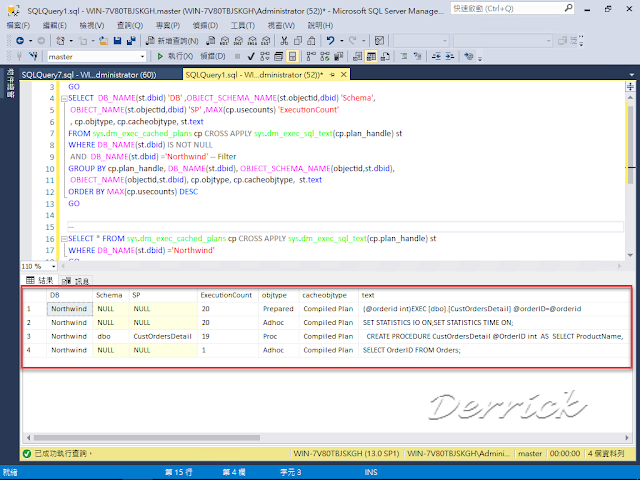Click the Open File folder icon
The image size is (640, 480).
coord(104,40)
